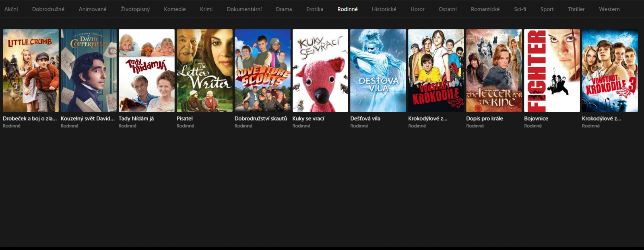Click the Bojovnice title
Viewport: 644px width, 250px height.
pyautogui.click(x=536, y=119)
